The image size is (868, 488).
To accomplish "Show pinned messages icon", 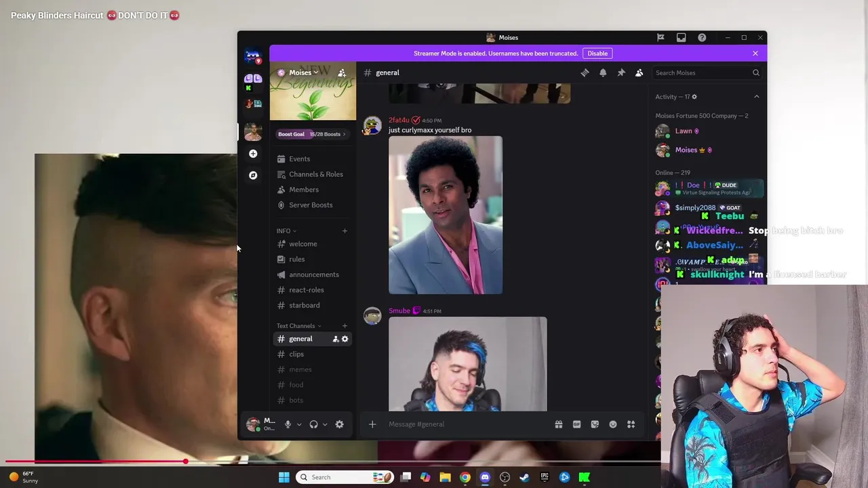I will (x=621, y=73).
